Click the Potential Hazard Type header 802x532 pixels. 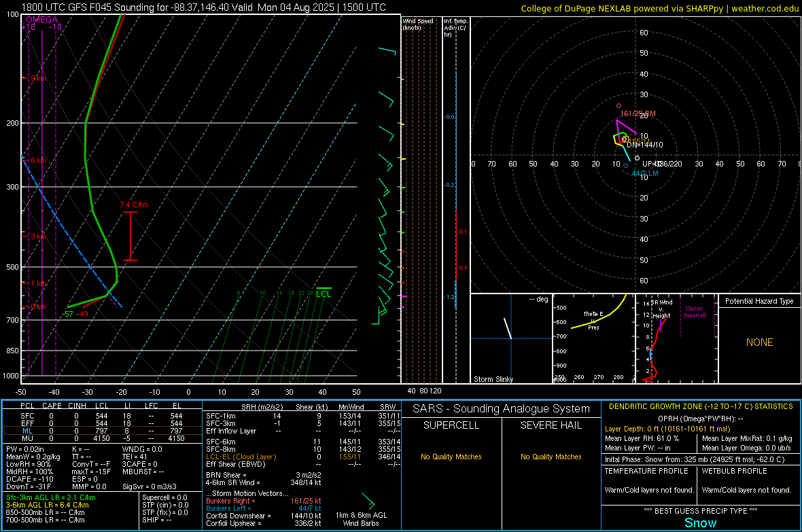point(759,301)
